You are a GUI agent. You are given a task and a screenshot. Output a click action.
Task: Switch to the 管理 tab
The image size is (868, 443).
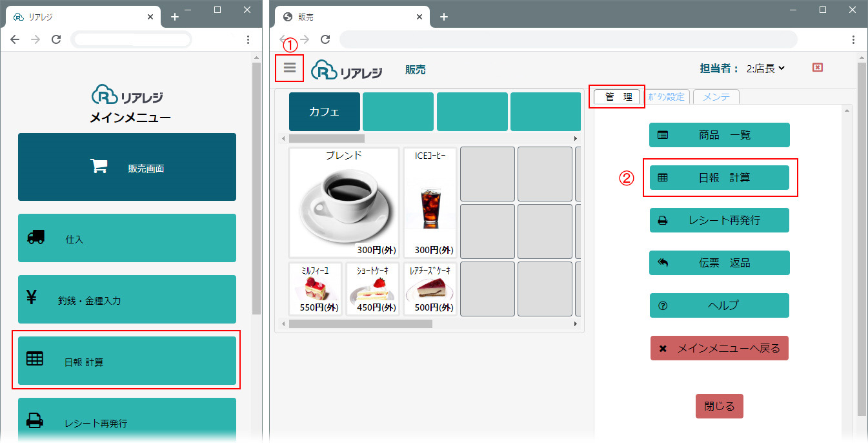[618, 97]
